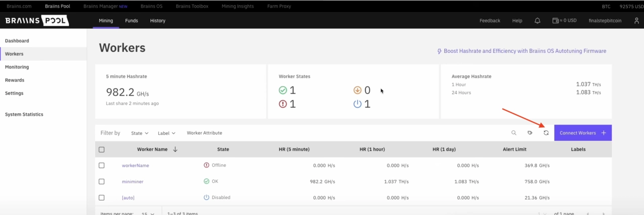Click the OK status icon in miniminer row
The image size is (644, 215).
(206, 181)
